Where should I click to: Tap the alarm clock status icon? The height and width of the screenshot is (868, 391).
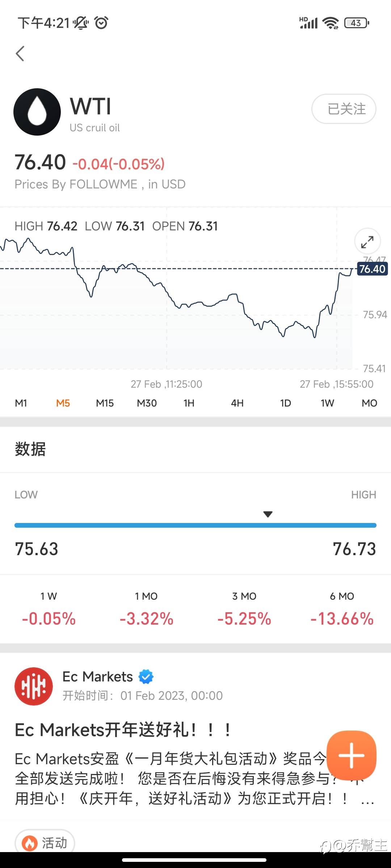[x=101, y=23]
